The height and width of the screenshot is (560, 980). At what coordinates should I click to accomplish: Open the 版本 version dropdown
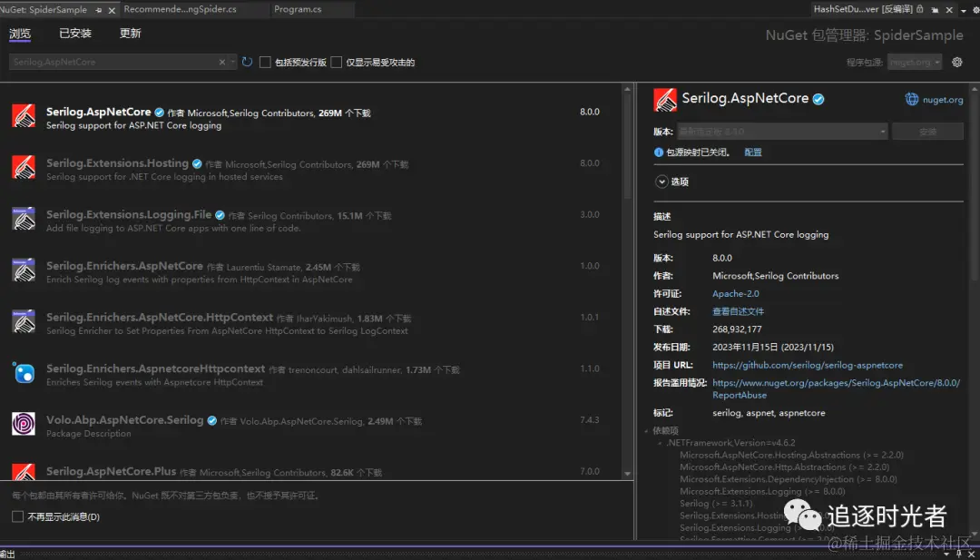(782, 132)
